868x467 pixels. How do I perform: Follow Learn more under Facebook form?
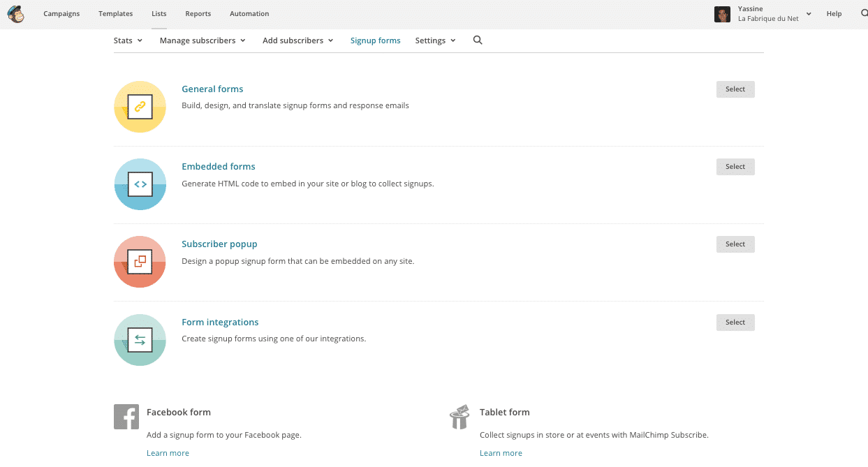168,453
